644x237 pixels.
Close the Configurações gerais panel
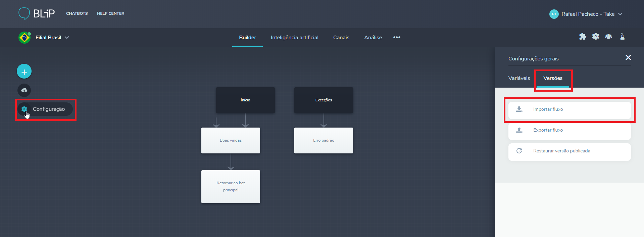click(628, 58)
